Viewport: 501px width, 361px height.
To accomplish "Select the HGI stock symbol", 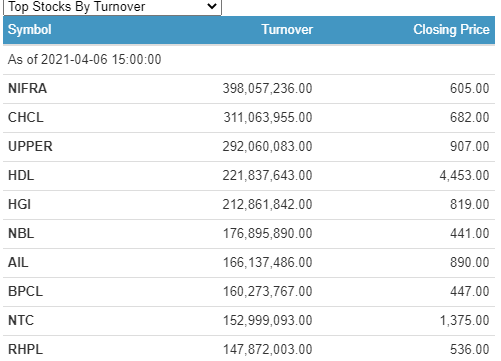I will pos(19,204).
